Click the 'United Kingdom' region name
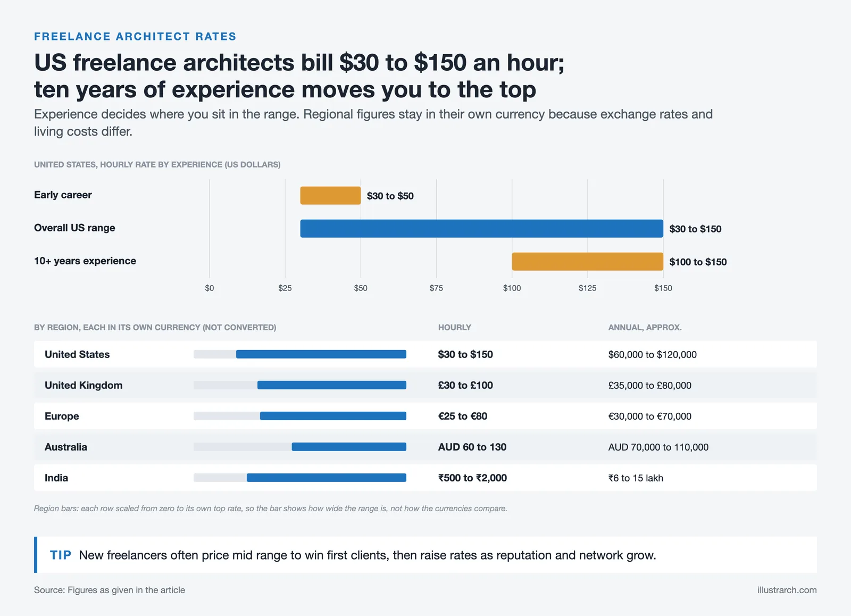 pos(84,385)
